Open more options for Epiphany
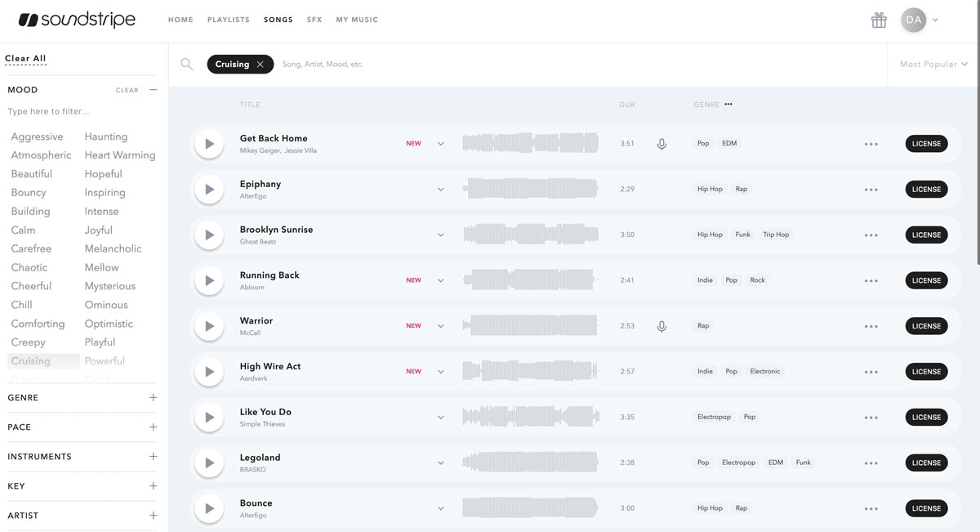The width and height of the screenshot is (980, 532). click(871, 190)
